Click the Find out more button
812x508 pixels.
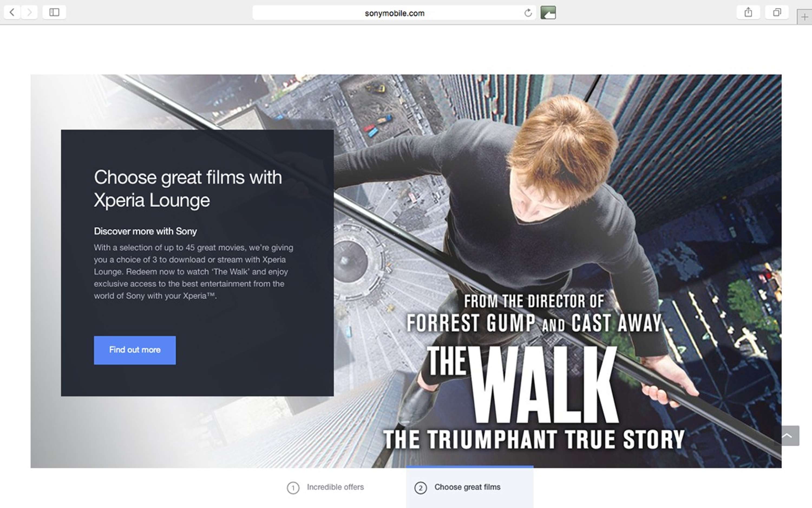tap(135, 350)
